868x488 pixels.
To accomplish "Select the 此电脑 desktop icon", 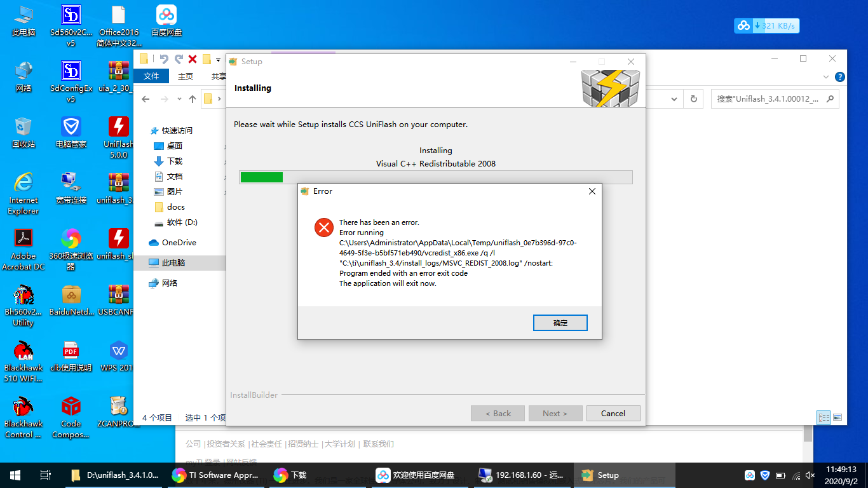I will [24, 21].
